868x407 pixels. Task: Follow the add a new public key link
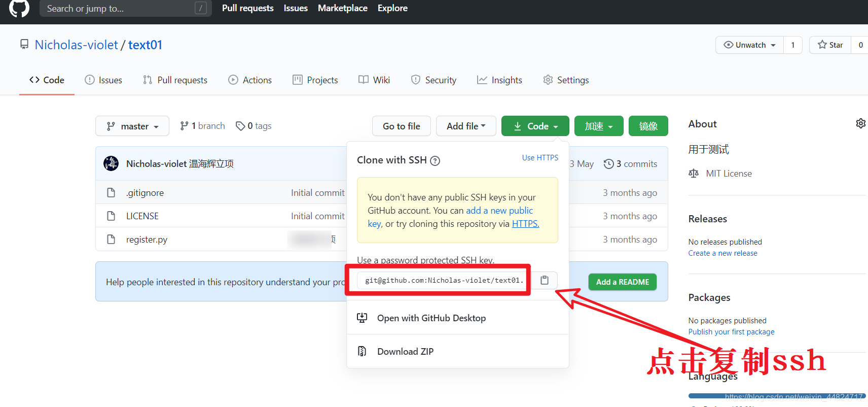[499, 211]
